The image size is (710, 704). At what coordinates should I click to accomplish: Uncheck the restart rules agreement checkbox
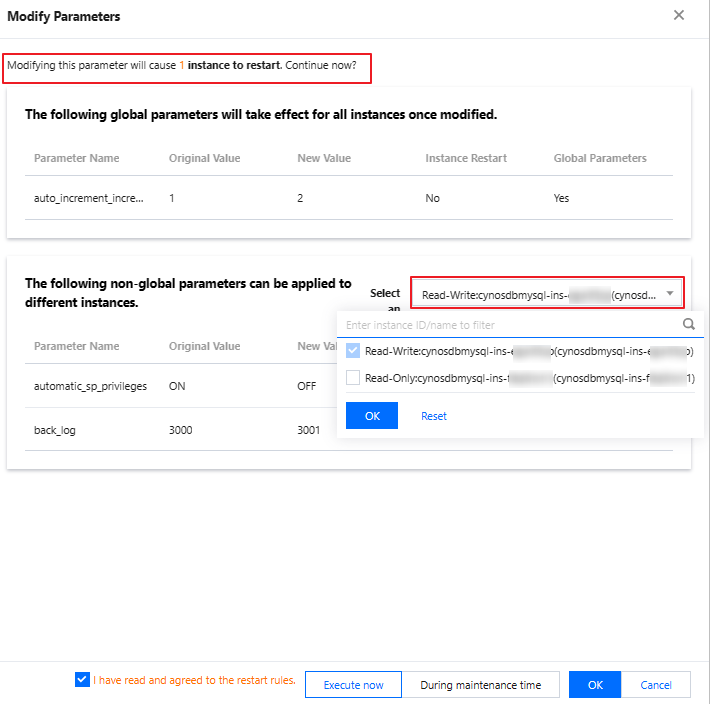tap(82, 680)
